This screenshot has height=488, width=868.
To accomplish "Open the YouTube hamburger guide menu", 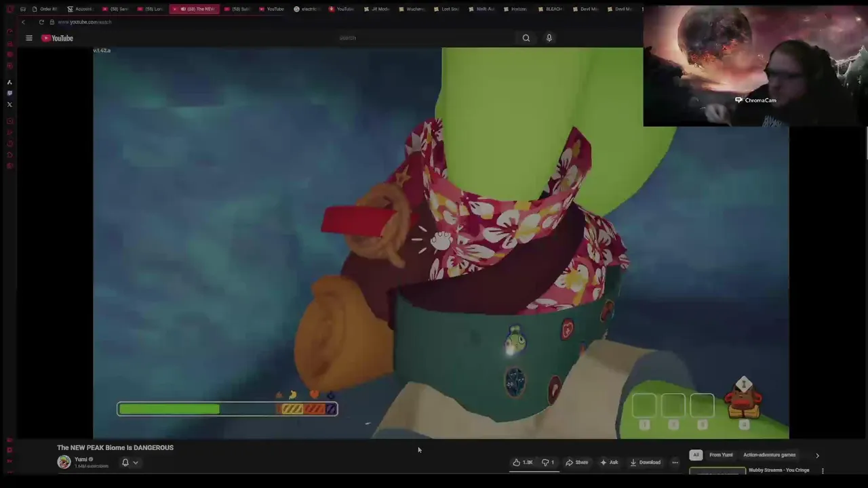I will coord(29,38).
